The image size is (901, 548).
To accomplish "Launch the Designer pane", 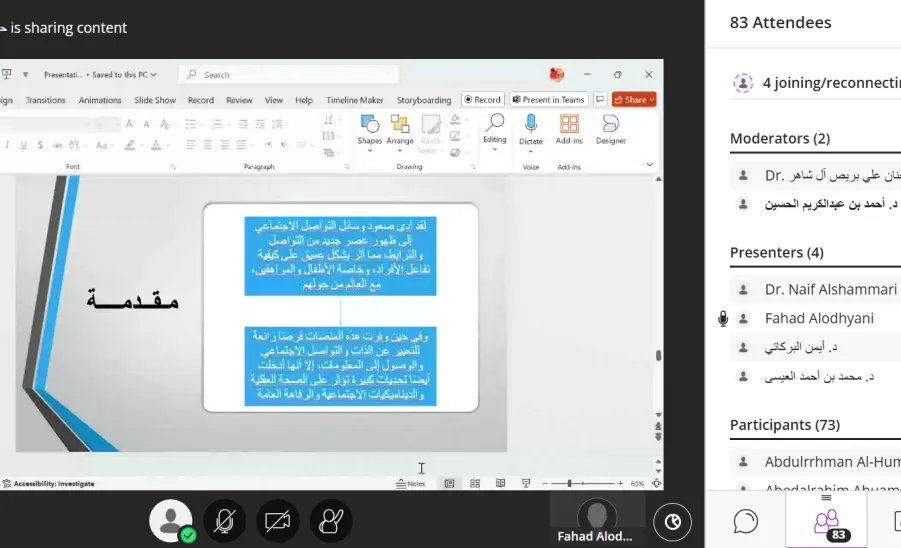I will pyautogui.click(x=611, y=129).
